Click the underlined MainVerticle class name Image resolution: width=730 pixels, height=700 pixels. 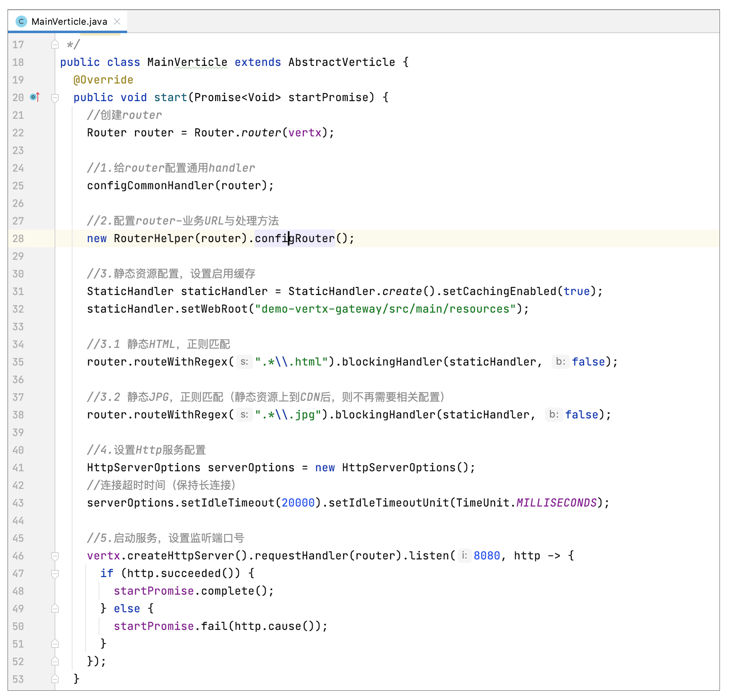(x=187, y=62)
